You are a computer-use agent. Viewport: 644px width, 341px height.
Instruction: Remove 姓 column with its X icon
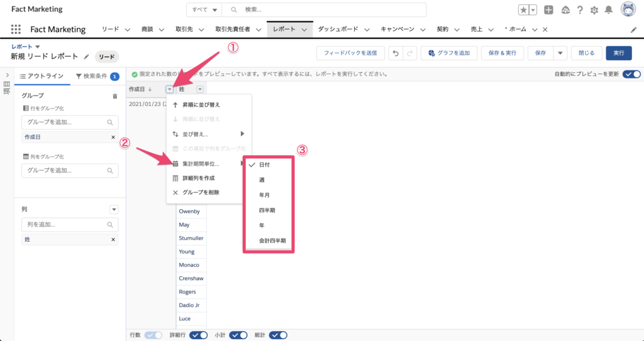(x=113, y=240)
